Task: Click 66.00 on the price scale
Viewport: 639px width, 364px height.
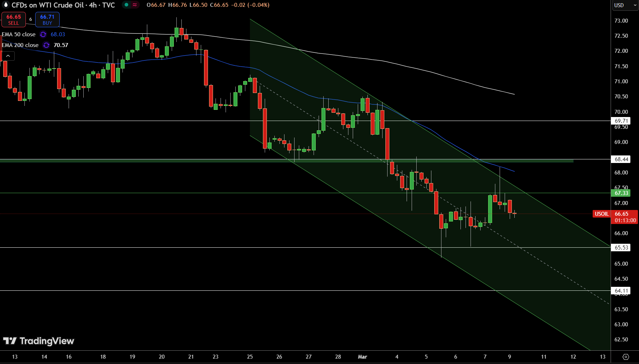Action: point(621,233)
